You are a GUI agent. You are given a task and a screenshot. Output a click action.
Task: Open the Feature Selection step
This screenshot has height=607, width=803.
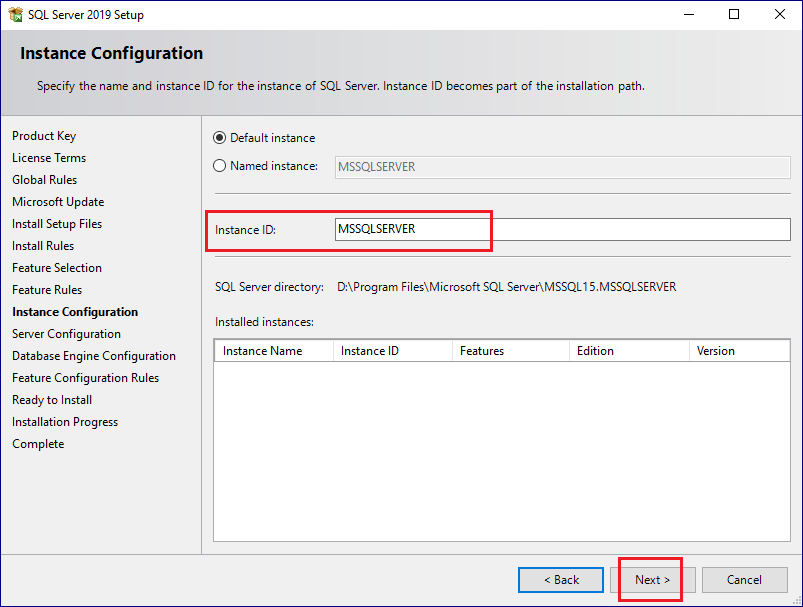click(57, 268)
